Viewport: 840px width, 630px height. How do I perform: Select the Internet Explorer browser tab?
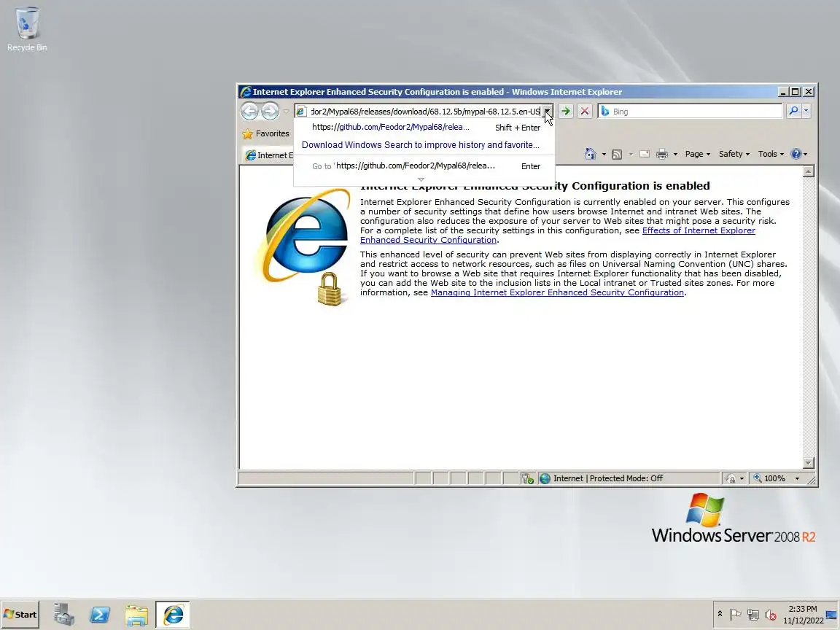[x=268, y=155]
